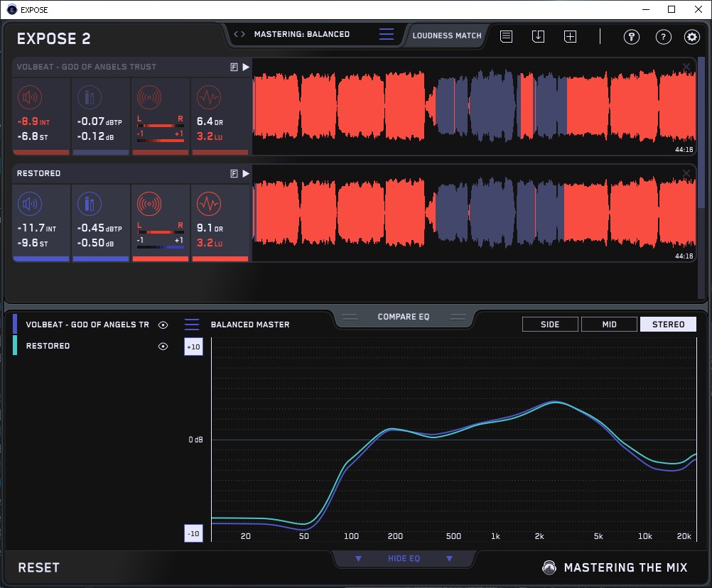Image resolution: width=712 pixels, height=588 pixels.
Task: Click the preset name Mastering: Balanced
Action: click(x=302, y=34)
